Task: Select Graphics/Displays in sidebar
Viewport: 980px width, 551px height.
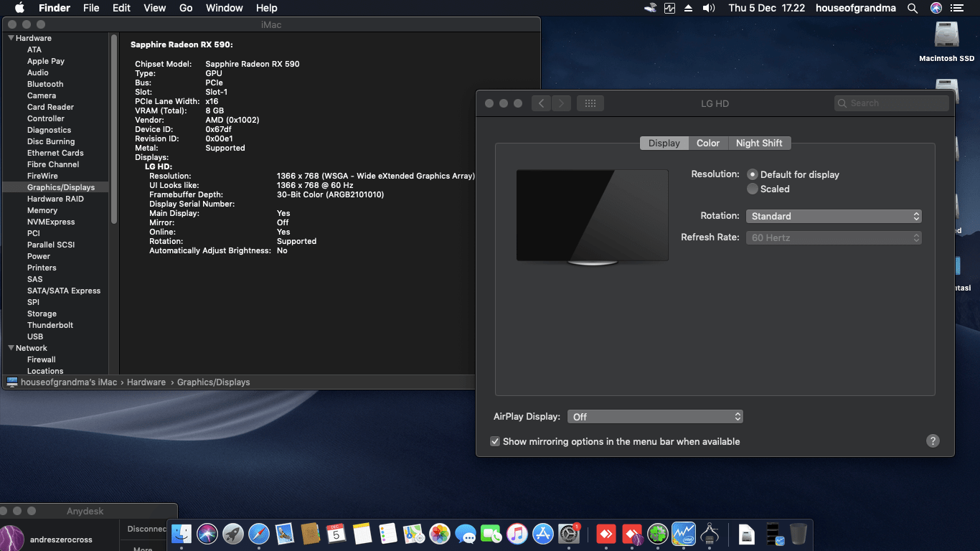Action: pyautogui.click(x=56, y=187)
